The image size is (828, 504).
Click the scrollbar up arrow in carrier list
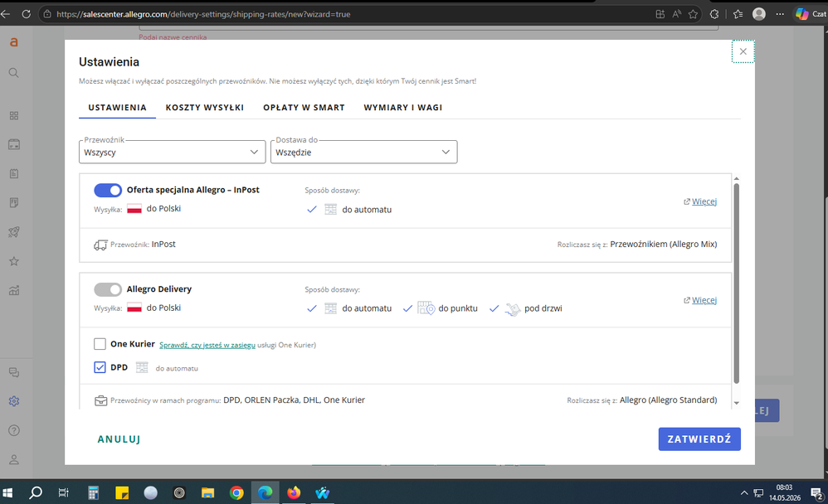(x=736, y=179)
